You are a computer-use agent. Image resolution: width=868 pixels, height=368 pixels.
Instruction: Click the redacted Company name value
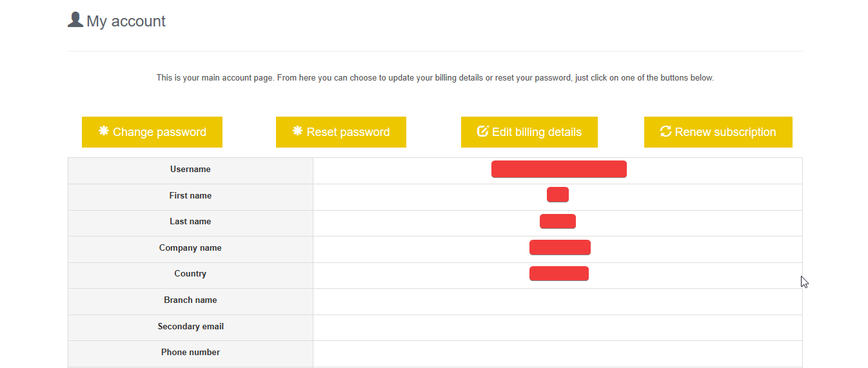click(560, 247)
